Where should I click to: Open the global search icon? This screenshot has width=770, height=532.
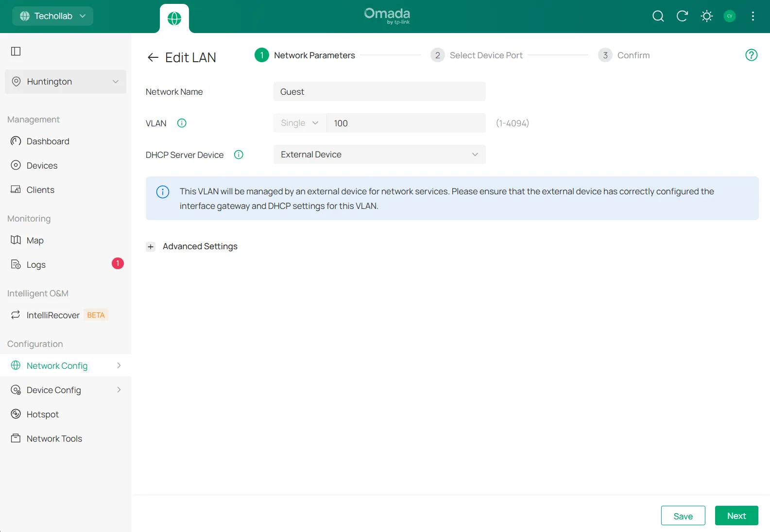tap(658, 16)
